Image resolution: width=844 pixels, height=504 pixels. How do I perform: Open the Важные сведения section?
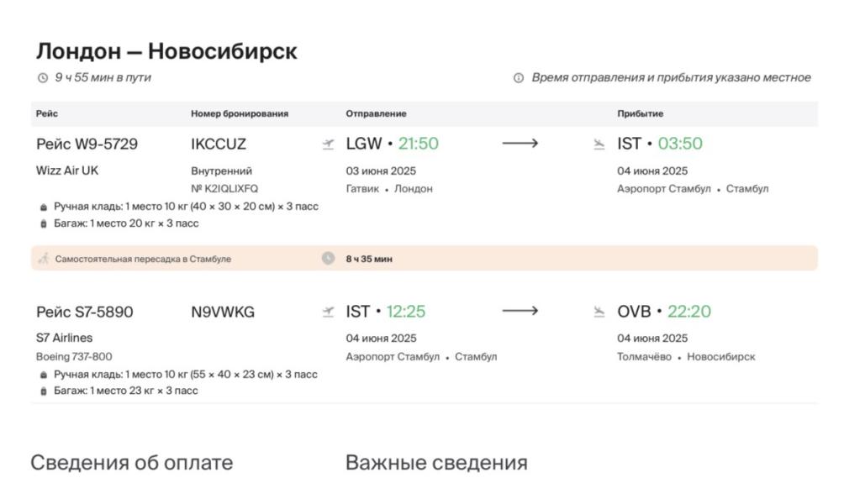[436, 463]
